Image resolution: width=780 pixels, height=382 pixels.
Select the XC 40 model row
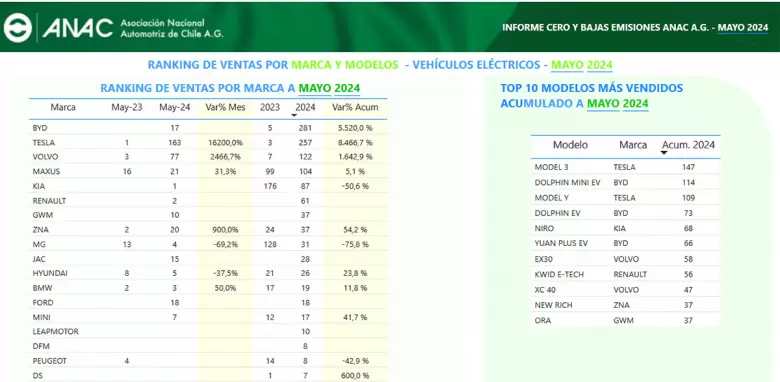(x=625, y=289)
